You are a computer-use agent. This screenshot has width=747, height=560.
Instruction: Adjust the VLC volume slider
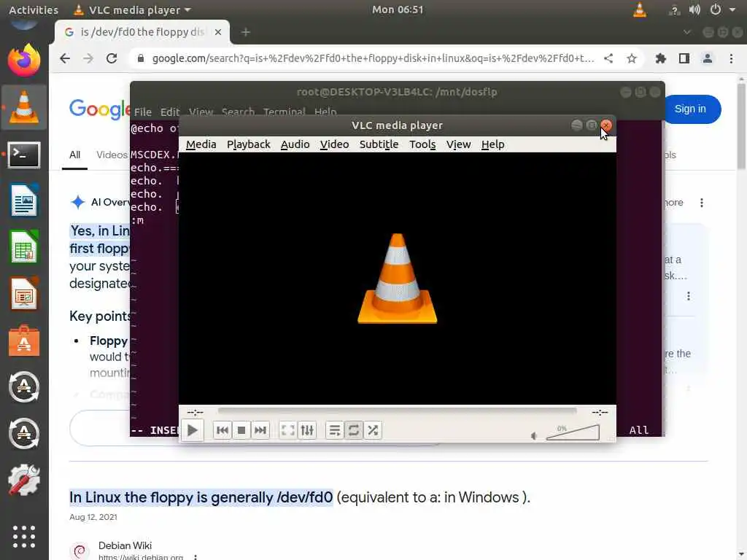(573, 432)
